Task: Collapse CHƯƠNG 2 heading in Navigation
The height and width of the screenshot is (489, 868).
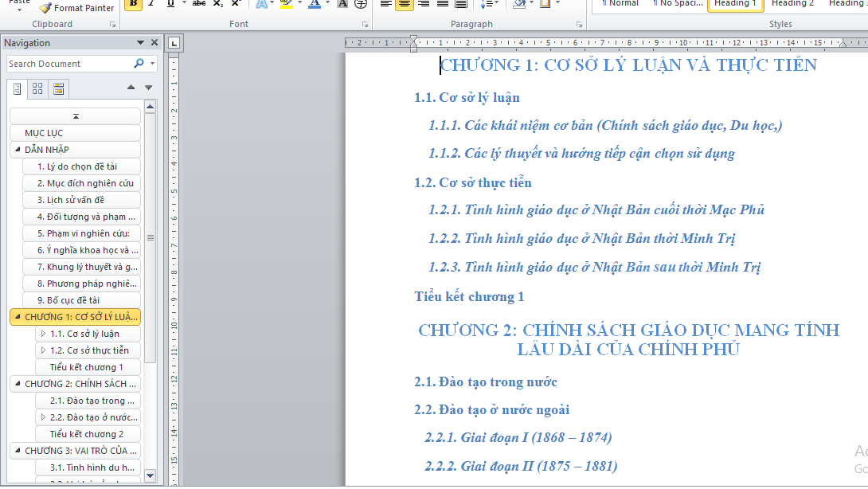Action: tap(18, 384)
